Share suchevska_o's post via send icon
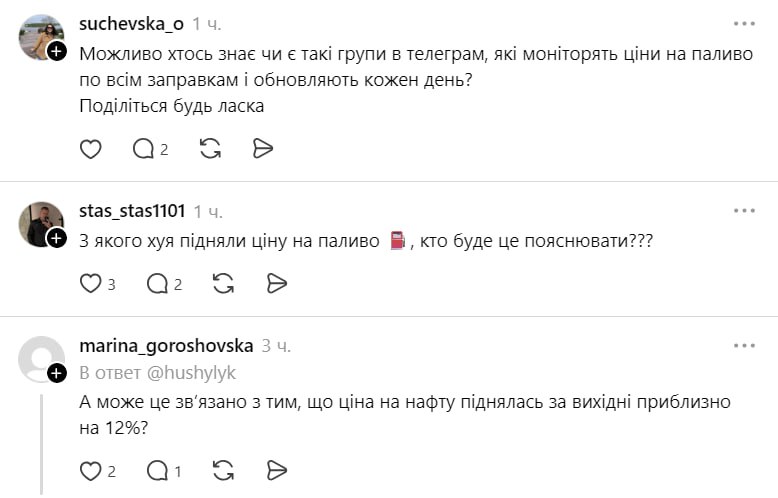This screenshot has height=498, width=778. (263, 149)
